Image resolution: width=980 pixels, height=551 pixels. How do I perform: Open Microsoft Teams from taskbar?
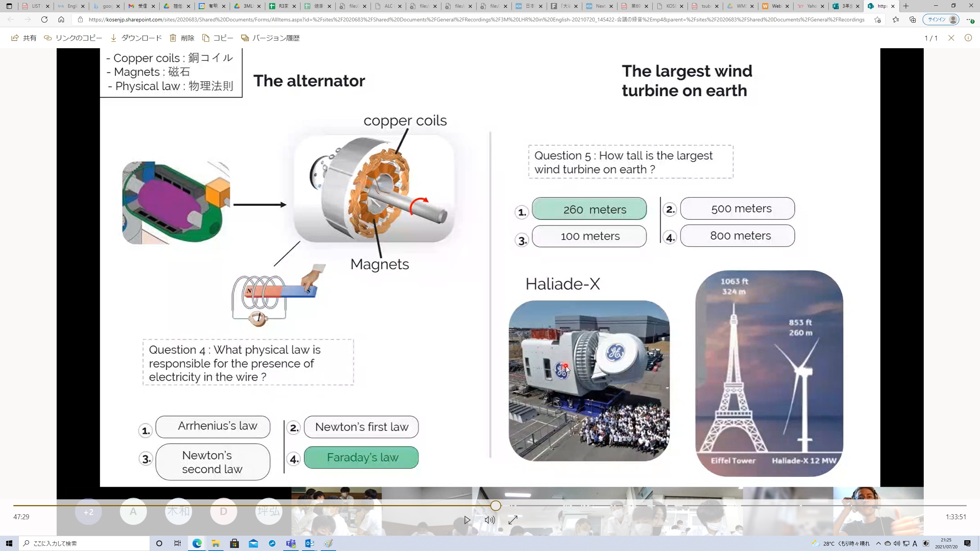pos(291,543)
